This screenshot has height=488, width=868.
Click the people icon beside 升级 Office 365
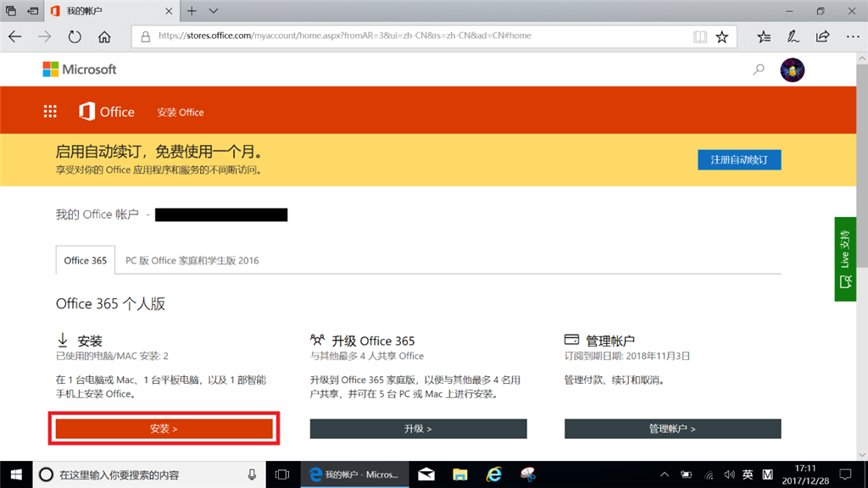(317, 339)
